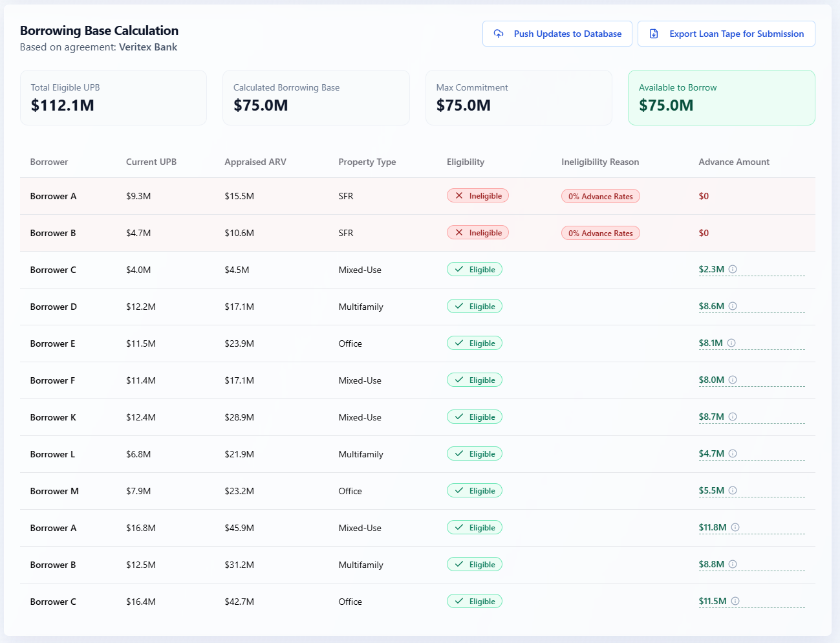Click the info icon beside Borrower C's $2.3M advance
This screenshot has width=840, height=643.
(x=731, y=268)
